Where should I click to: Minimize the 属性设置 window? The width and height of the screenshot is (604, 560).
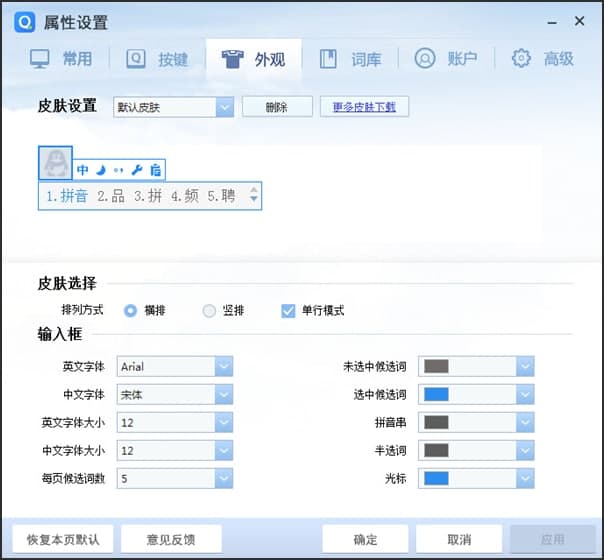tap(552, 23)
